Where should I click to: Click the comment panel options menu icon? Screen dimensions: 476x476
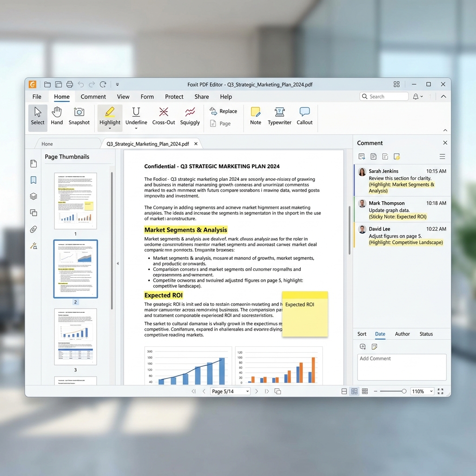[443, 157]
